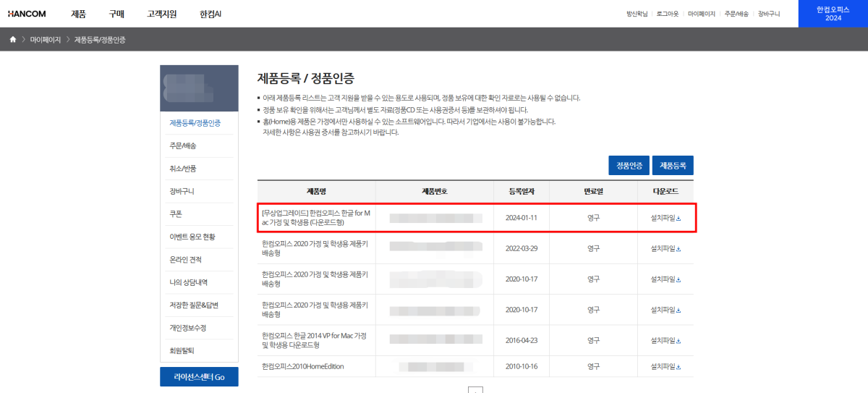Open the 제품 menu

point(78,14)
